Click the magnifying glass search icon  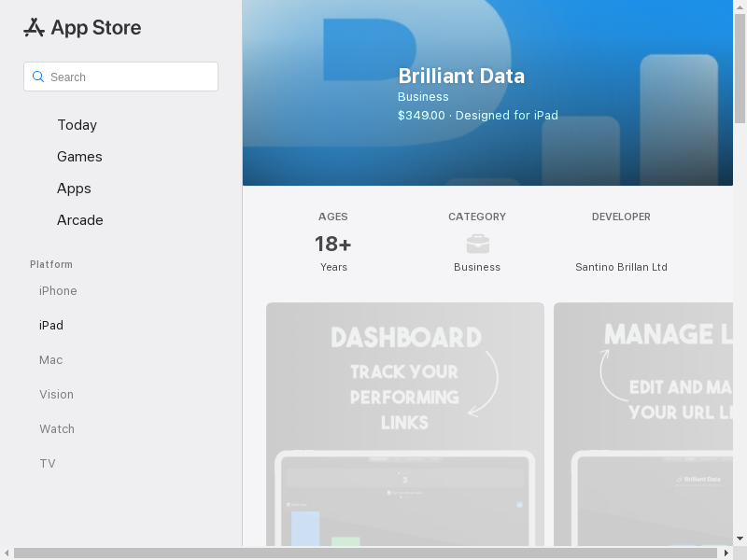tap(38, 77)
